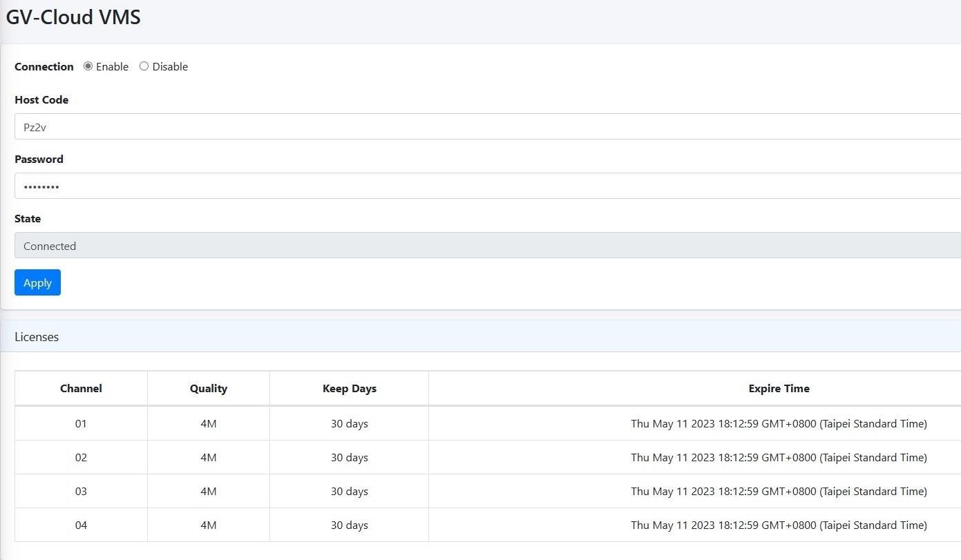This screenshot has width=961, height=560.
Task: Select the Disable connection radio button
Action: coord(144,66)
